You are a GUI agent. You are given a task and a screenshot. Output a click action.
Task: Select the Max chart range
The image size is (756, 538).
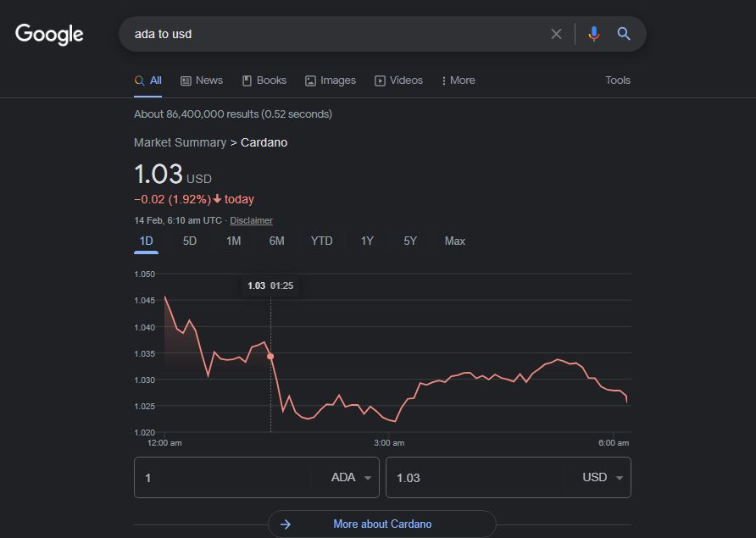coord(454,241)
